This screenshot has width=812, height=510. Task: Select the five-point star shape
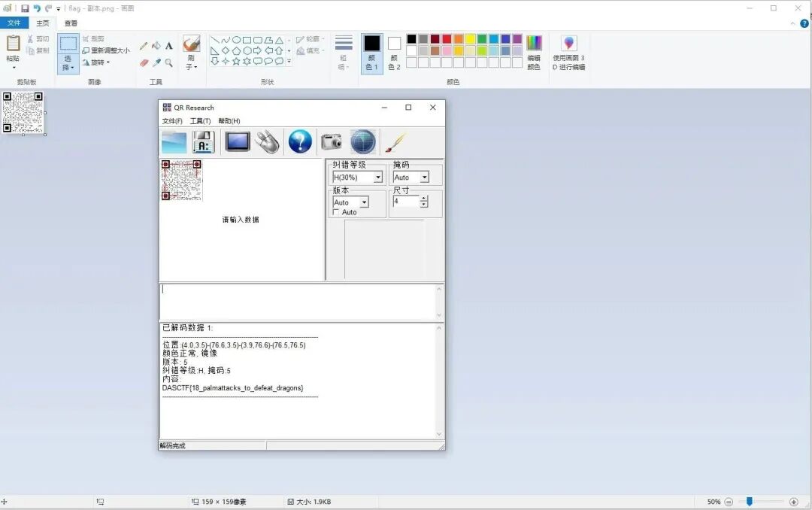pos(236,61)
